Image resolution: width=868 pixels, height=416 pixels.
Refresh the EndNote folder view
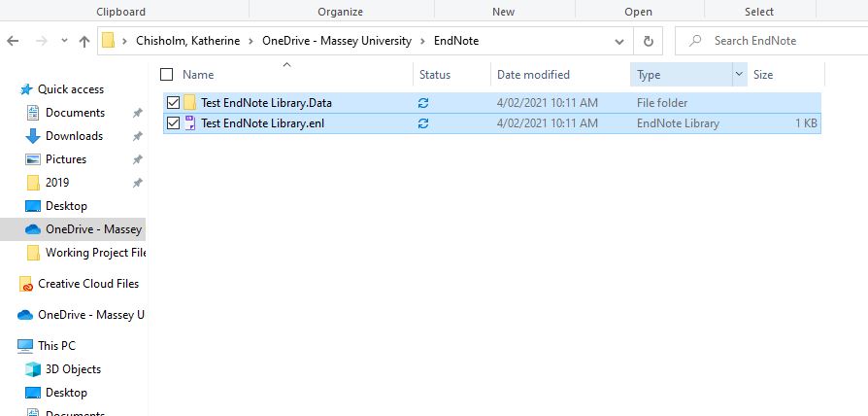(x=649, y=42)
